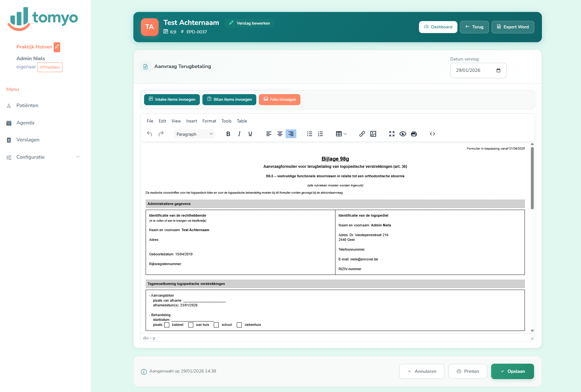
Task: Check the kabinet checkbox
Action: click(167, 325)
